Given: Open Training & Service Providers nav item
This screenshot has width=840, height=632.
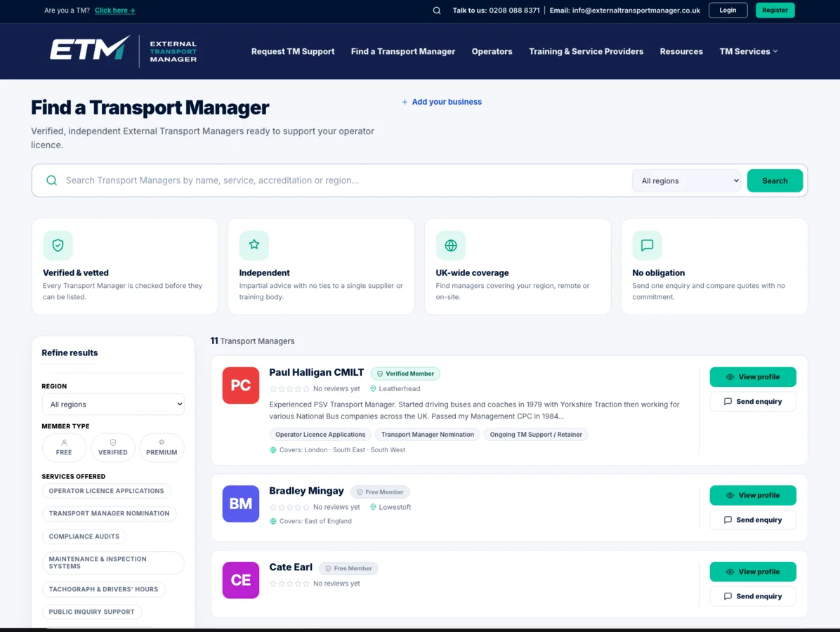Looking at the screenshot, I should click(586, 51).
